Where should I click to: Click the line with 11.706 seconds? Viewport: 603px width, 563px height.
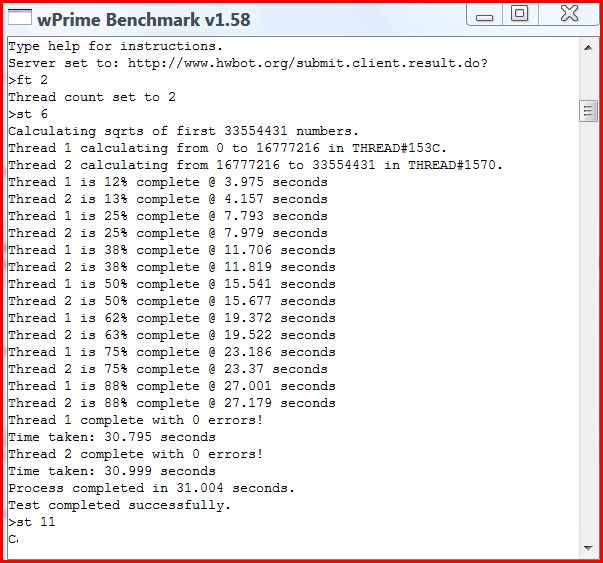click(172, 250)
